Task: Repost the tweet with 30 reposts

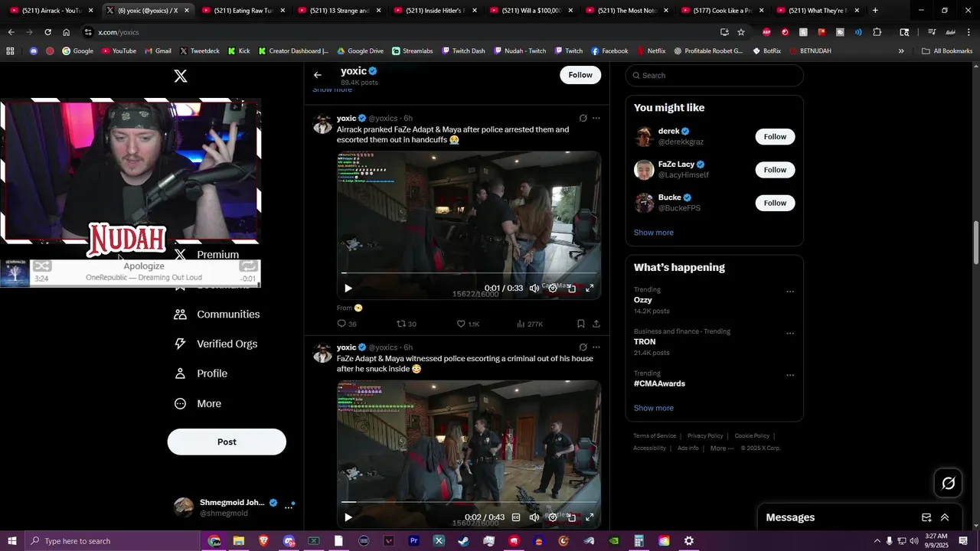Action: pos(407,324)
